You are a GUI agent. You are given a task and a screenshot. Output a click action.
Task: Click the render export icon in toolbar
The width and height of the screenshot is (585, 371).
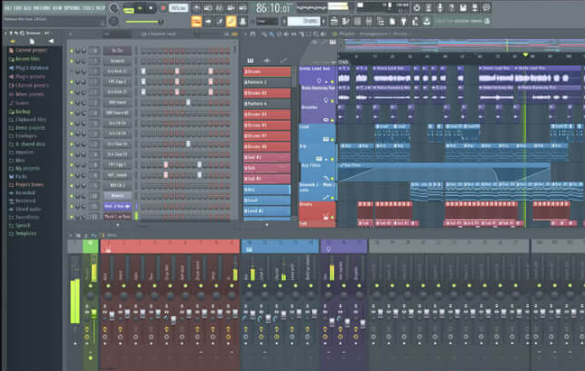pyautogui.click(x=475, y=7)
